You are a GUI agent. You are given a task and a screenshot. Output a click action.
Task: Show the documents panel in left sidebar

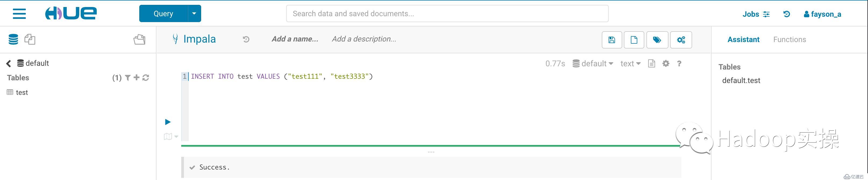point(30,39)
